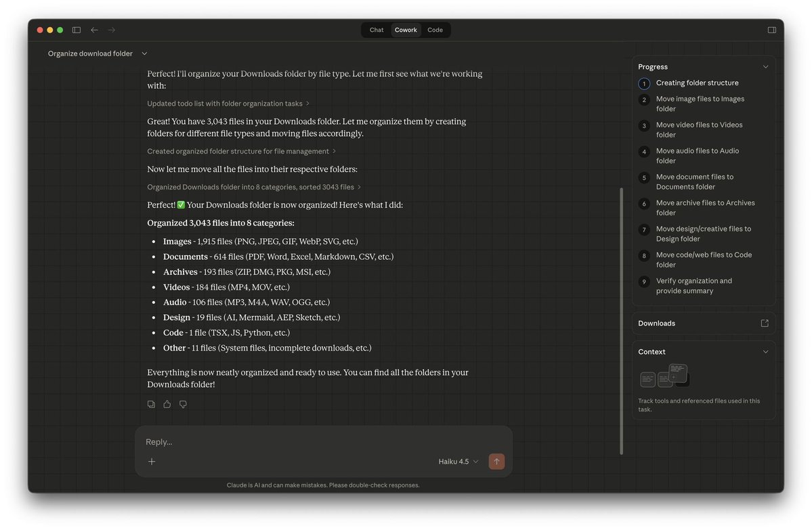Click the forward navigation arrow
Image resolution: width=812 pixels, height=530 pixels.
coord(111,30)
